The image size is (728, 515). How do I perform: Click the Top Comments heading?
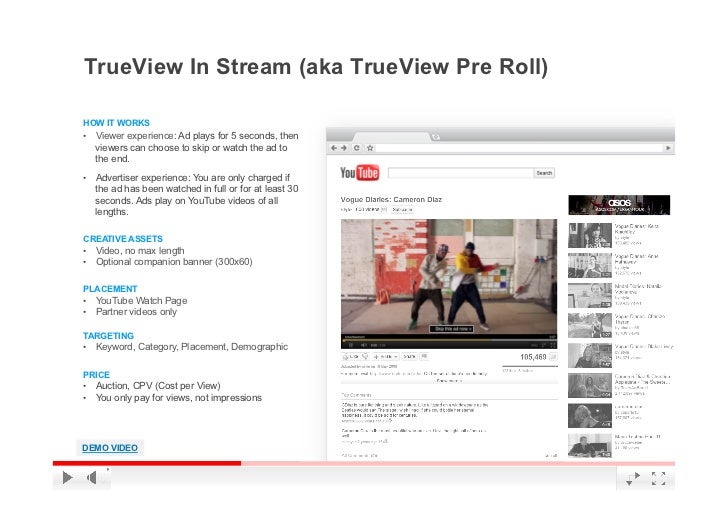click(357, 395)
